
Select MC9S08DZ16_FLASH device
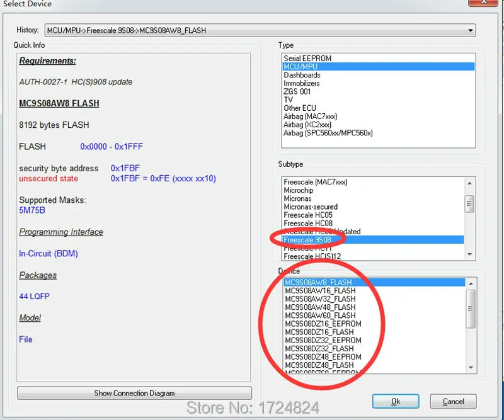374,332
